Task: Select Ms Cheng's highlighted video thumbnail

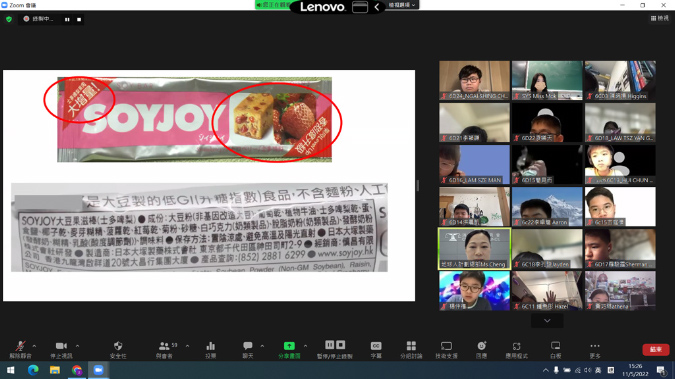Action: pos(474,249)
